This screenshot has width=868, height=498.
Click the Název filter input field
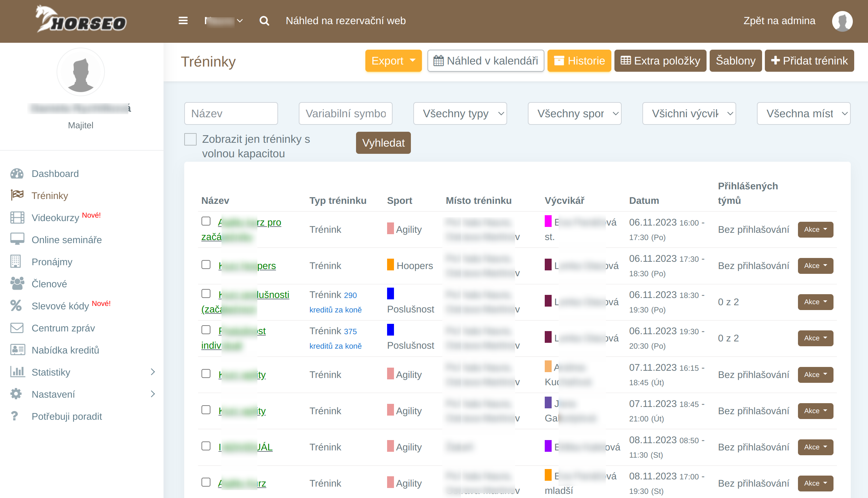[x=231, y=113]
